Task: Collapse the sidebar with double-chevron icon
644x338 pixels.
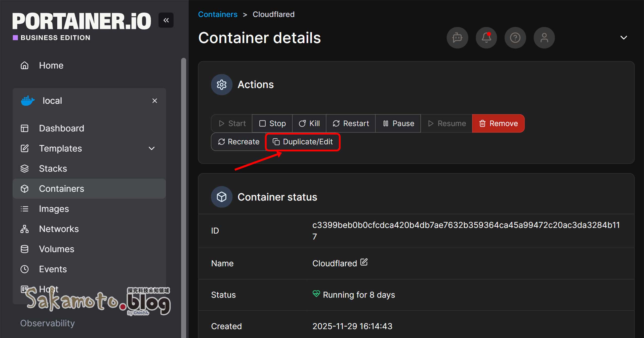Action: click(x=166, y=20)
